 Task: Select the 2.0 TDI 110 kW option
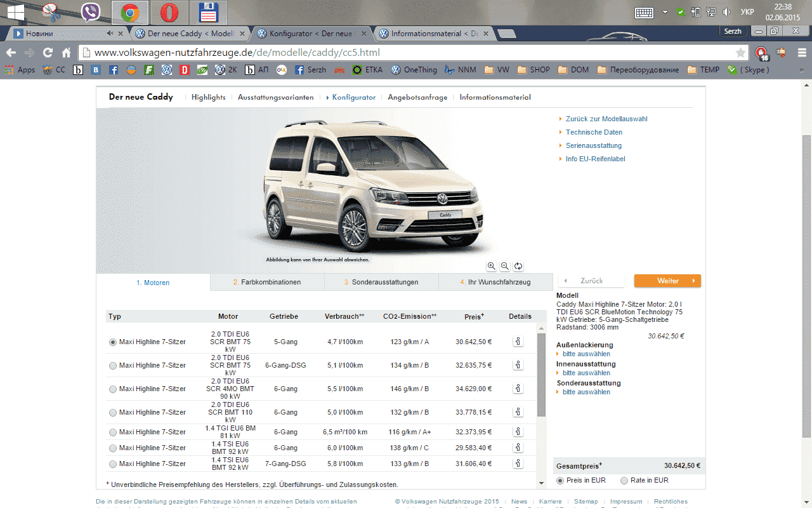click(113, 412)
